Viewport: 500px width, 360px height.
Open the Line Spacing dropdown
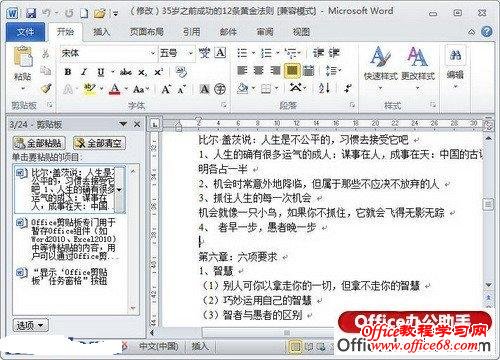click(333, 71)
